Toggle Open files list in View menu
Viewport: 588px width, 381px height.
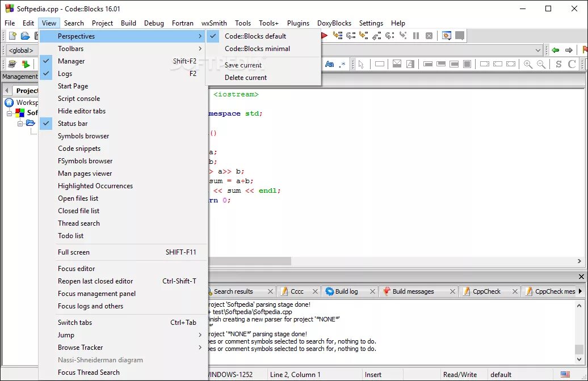(123, 198)
